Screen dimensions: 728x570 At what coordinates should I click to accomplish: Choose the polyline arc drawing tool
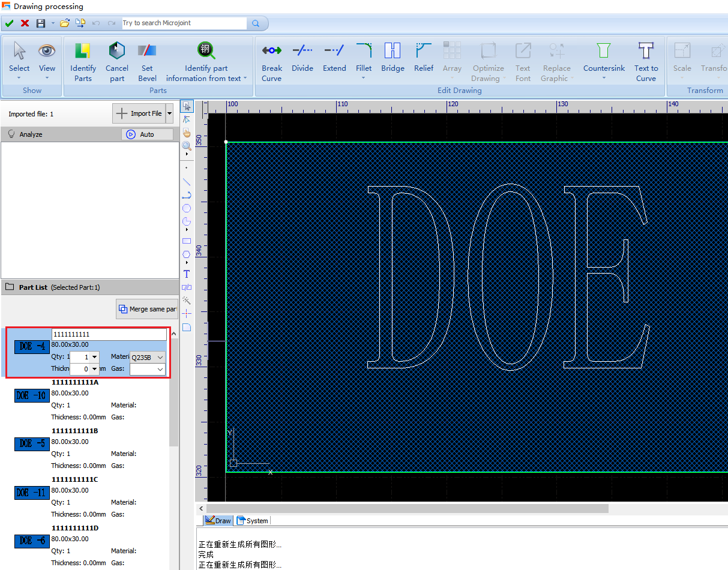coord(187,195)
